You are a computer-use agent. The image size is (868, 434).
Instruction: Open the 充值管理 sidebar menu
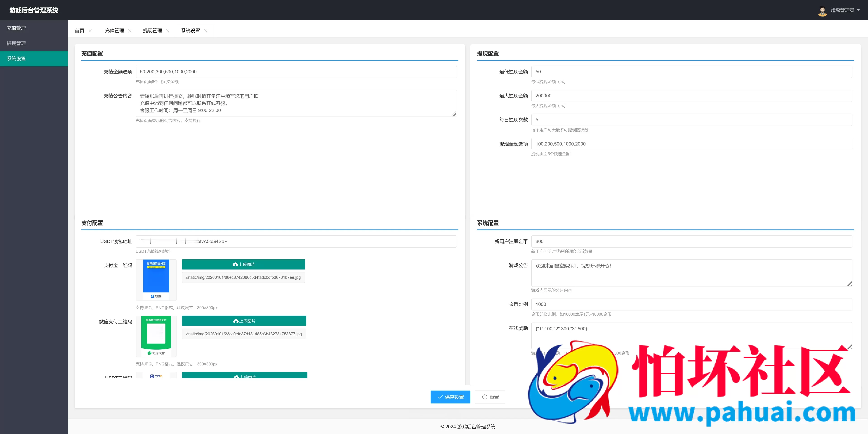click(x=34, y=28)
